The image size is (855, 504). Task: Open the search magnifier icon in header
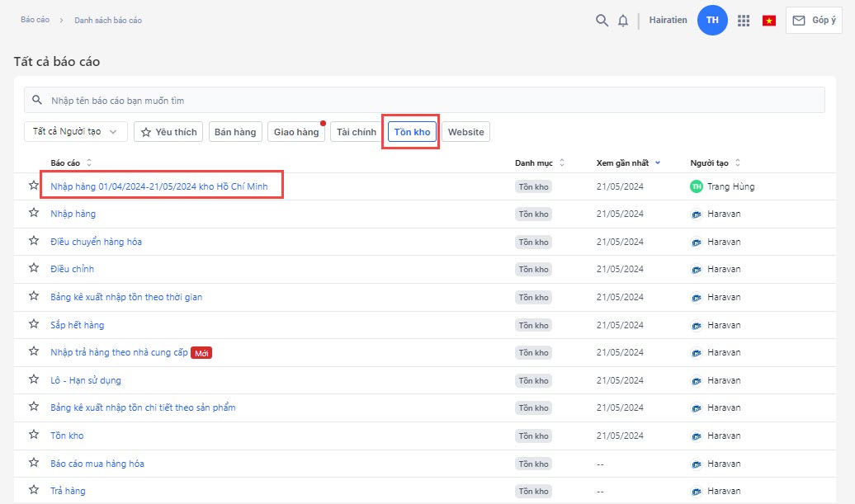[602, 21]
